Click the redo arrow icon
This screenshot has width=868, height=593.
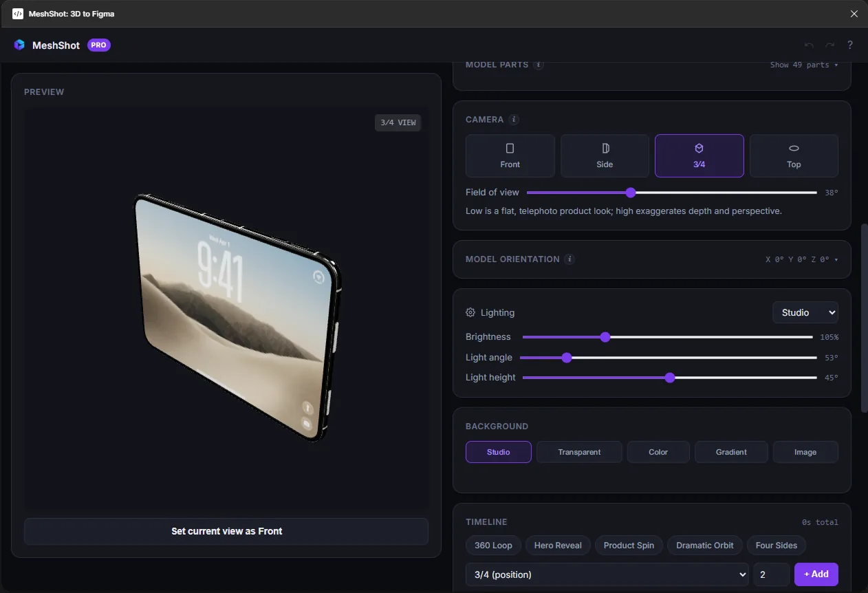(830, 45)
